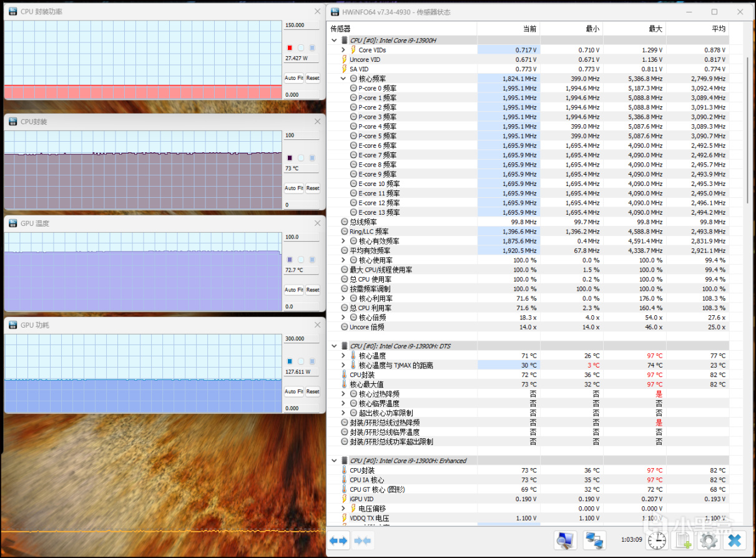Viewport: 756px width, 558px height.
Task: Expand the 核心过热降频 row
Action: coord(343,394)
